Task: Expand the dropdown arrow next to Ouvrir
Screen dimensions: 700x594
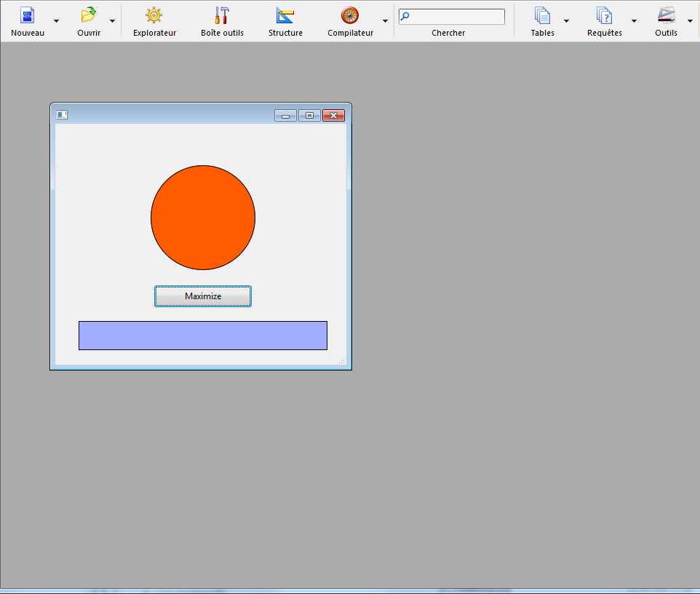Action: click(112, 21)
